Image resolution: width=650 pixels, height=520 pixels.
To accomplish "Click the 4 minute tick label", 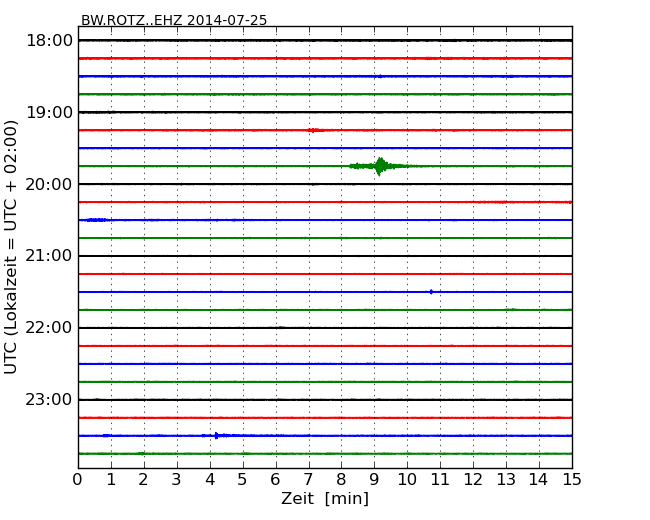I will click(x=210, y=480).
